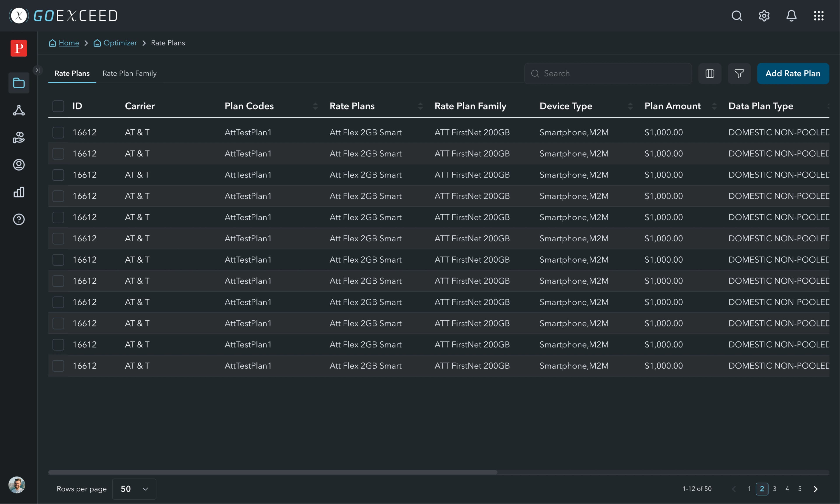The height and width of the screenshot is (504, 840).
Task: Sort by the Plan Amount column arrows
Action: pyautogui.click(x=714, y=106)
